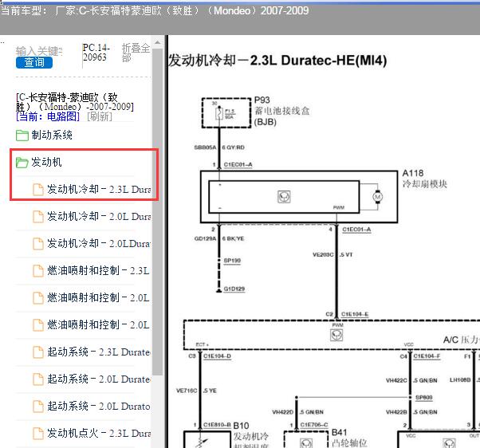The image size is (480, 448).
Task: Click the G1D129 ground label
Action: [x=234, y=289]
